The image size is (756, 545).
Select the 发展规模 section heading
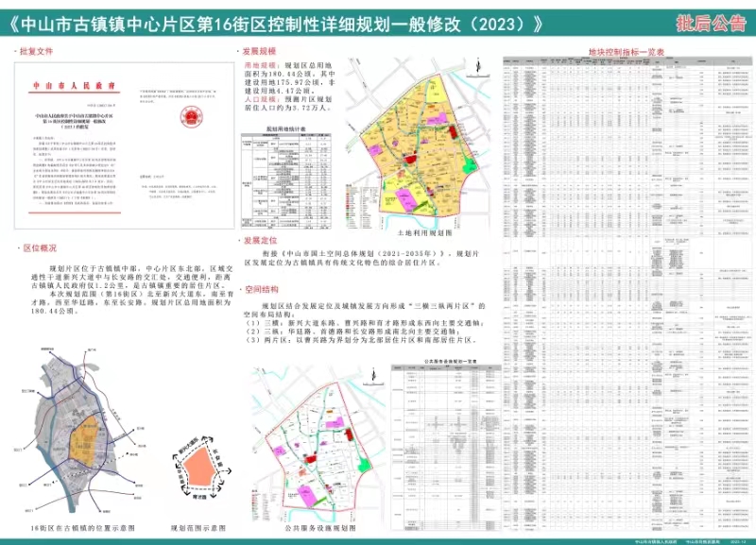tap(259, 51)
